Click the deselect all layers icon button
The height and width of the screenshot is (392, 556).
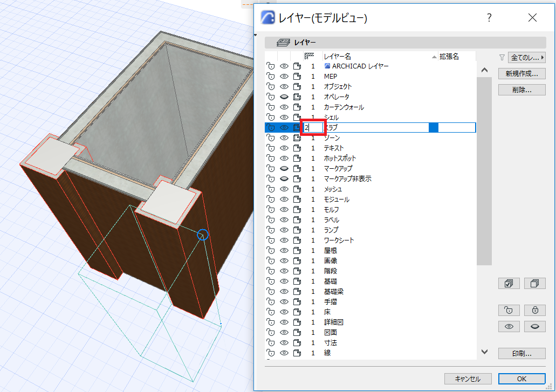535,284
